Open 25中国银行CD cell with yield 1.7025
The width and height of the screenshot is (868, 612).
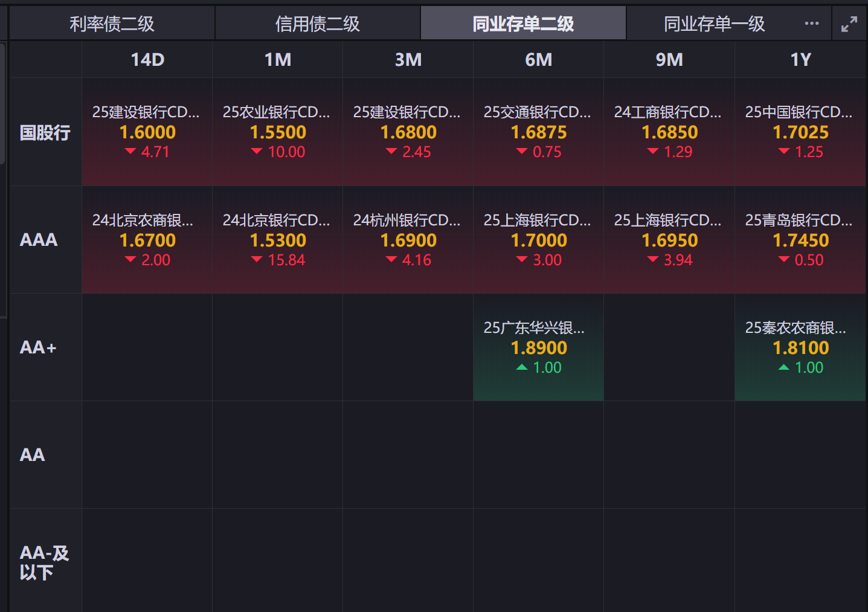(x=800, y=132)
